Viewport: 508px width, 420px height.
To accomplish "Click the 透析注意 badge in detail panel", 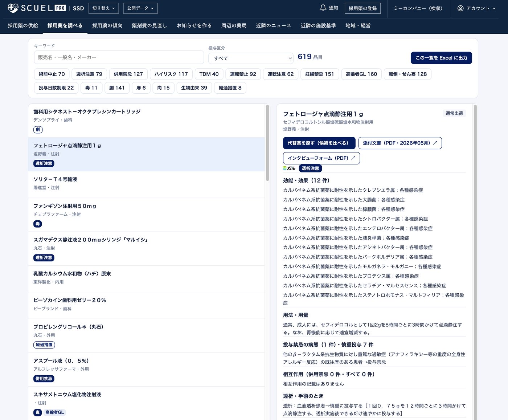I will [311, 168].
